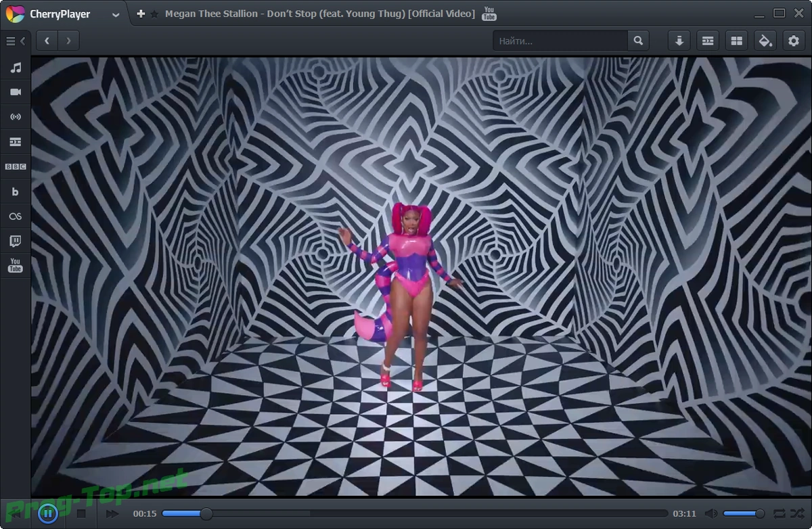This screenshot has width=812, height=529.
Task: Open the YouTube service in sidebar
Action: pos(15,265)
